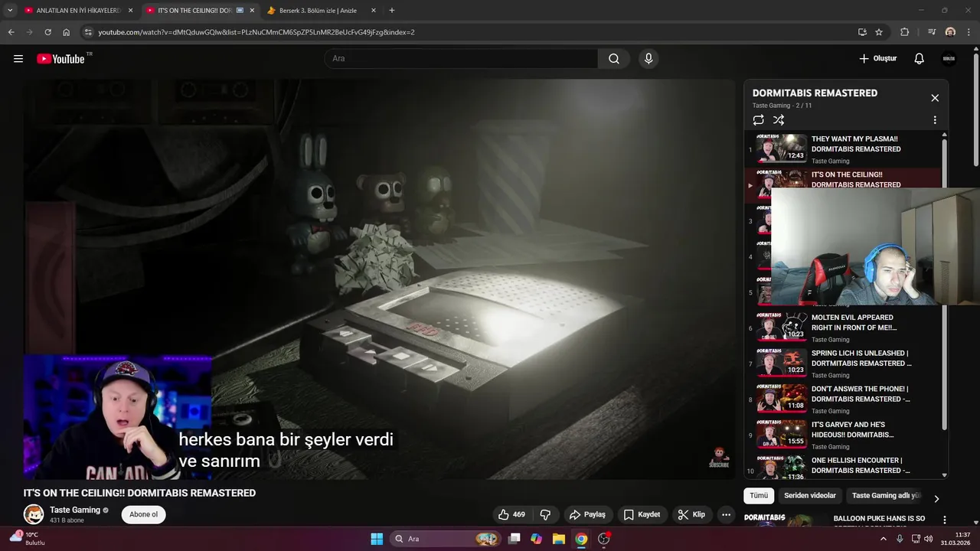980x551 pixels.
Task: Open MOLTEN EVIL APPEARED playlist video
Action: point(842,328)
